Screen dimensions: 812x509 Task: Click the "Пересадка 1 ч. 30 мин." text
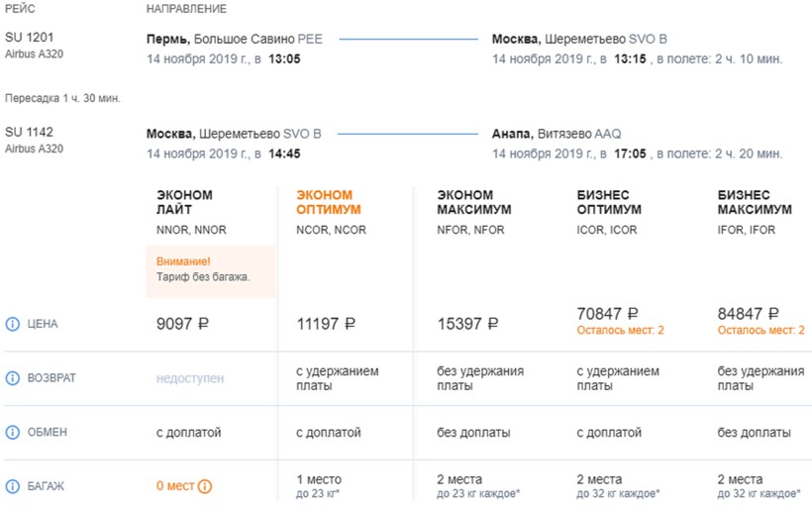click(60, 100)
